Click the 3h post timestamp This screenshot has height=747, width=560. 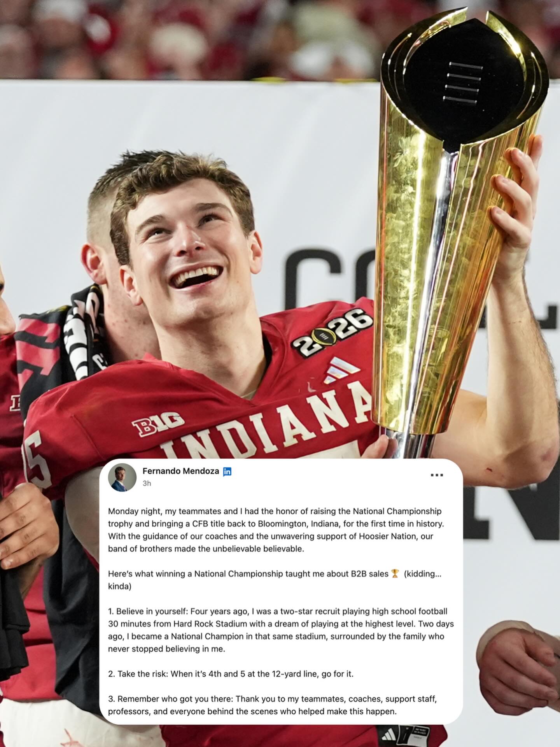147,483
